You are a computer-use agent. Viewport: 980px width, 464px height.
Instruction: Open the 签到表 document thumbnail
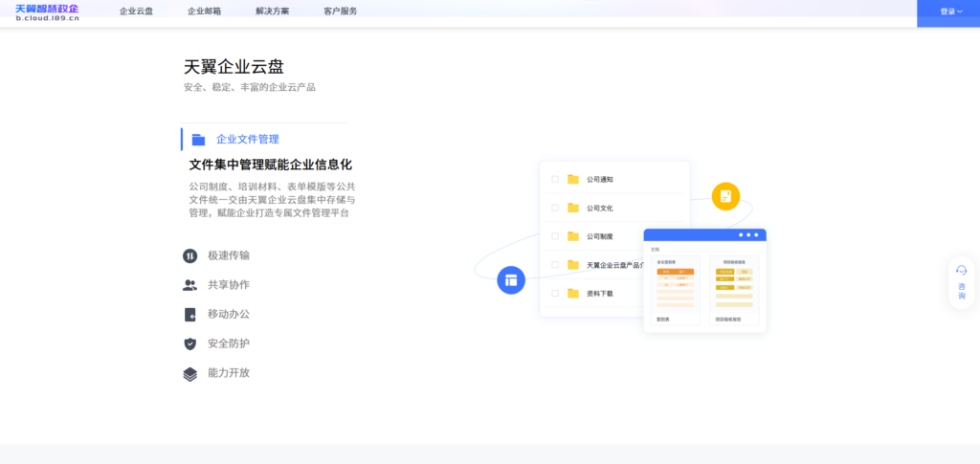tap(676, 291)
